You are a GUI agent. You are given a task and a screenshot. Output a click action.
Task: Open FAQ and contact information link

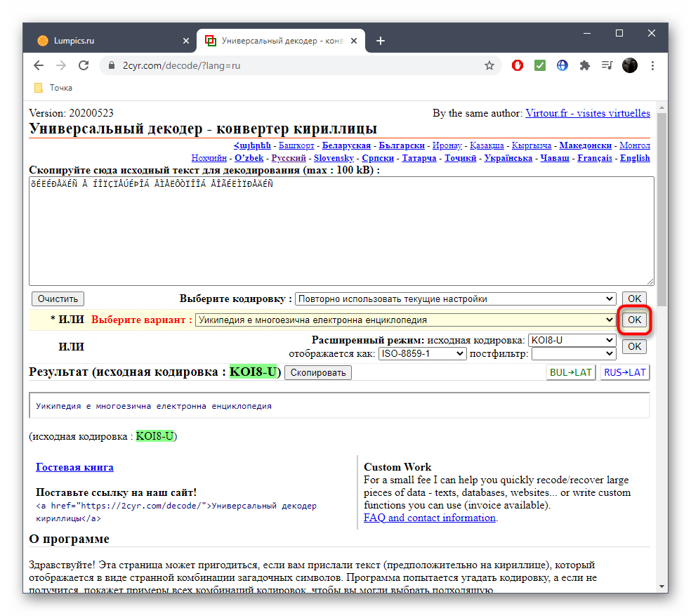point(429,518)
